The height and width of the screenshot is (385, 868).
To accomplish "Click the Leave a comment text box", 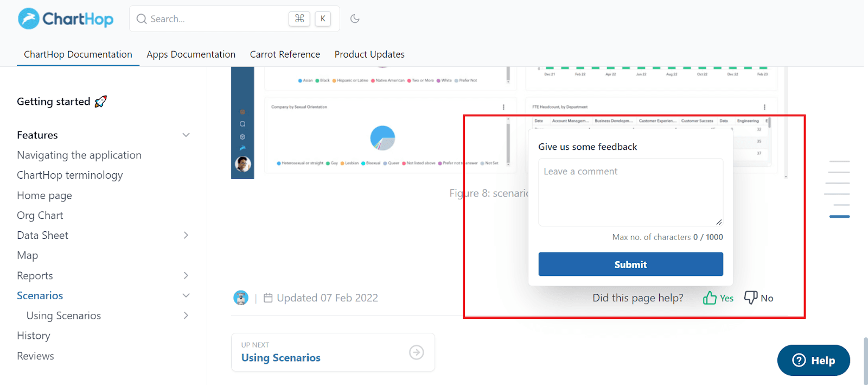I will click(630, 192).
